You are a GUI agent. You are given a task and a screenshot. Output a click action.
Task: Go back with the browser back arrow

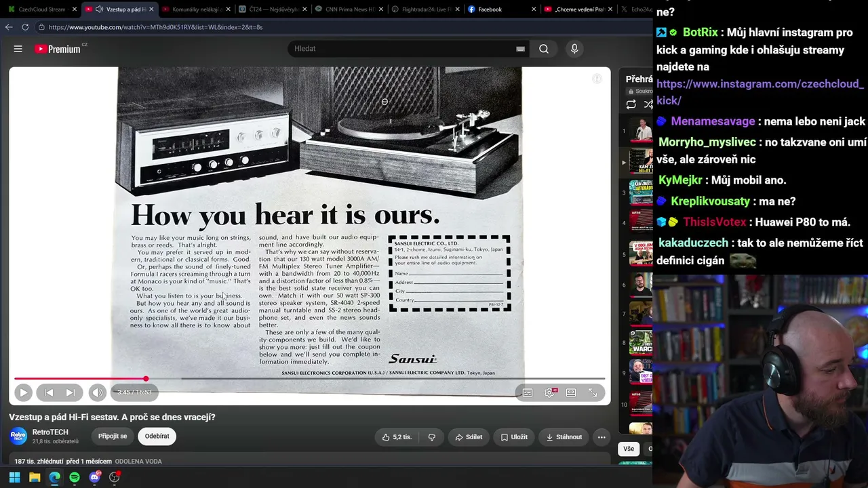click(9, 27)
